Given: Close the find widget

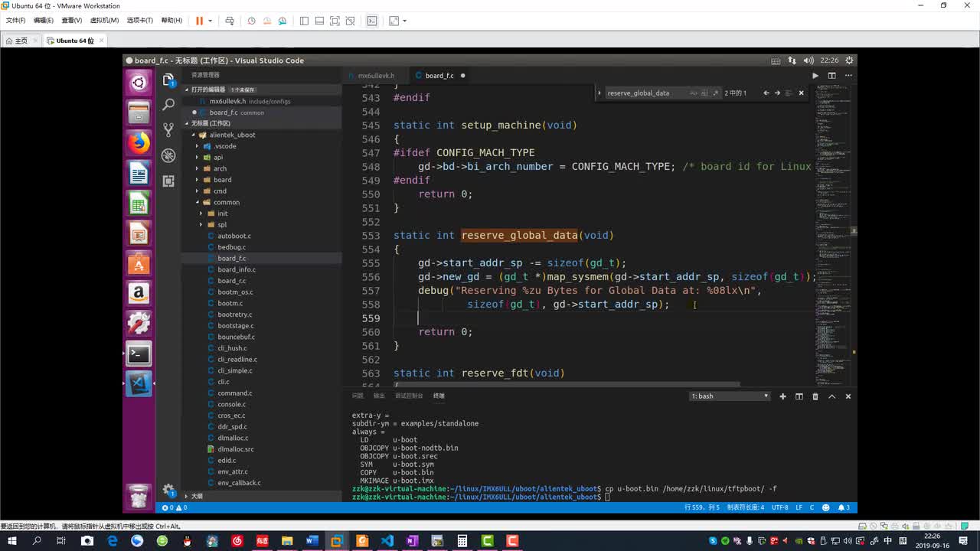Looking at the screenshot, I should [802, 93].
